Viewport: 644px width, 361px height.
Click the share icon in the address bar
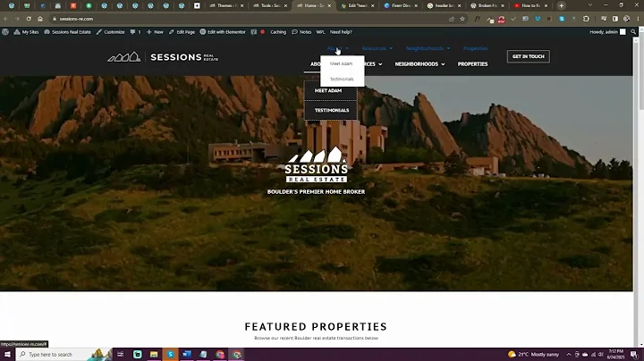click(452, 19)
